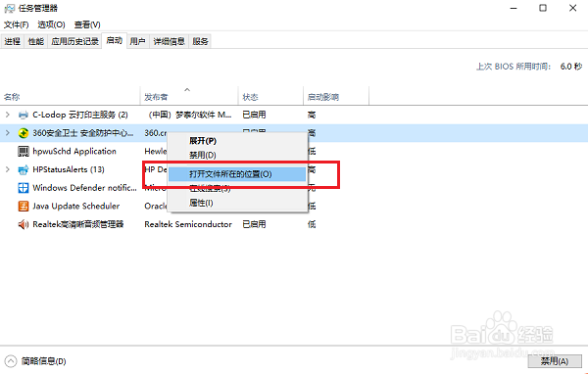Image resolution: width=588 pixels, height=374 pixels.
Task: Click the Realtek speaker icon
Action: [24, 224]
